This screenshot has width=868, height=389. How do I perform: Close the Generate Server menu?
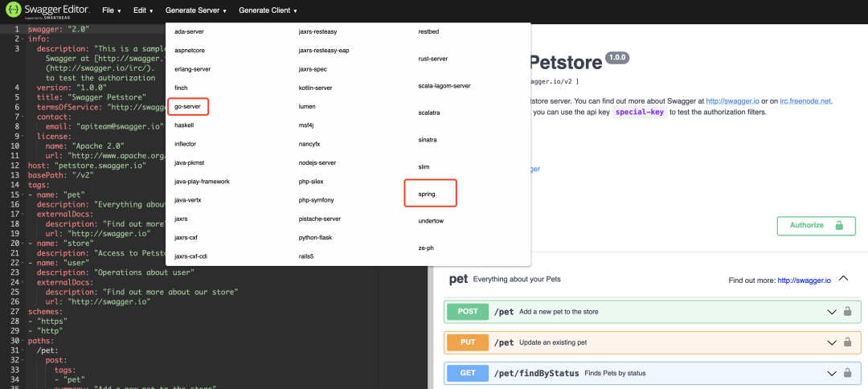tap(196, 10)
